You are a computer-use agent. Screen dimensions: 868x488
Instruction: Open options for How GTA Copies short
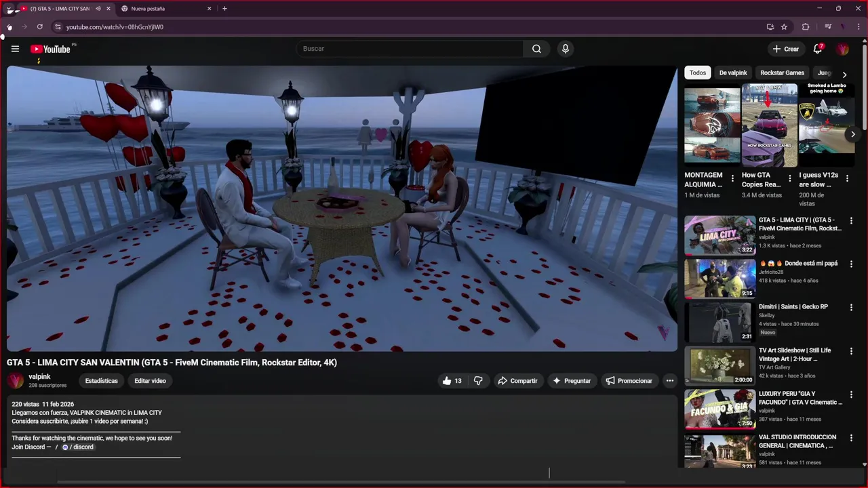(789, 178)
